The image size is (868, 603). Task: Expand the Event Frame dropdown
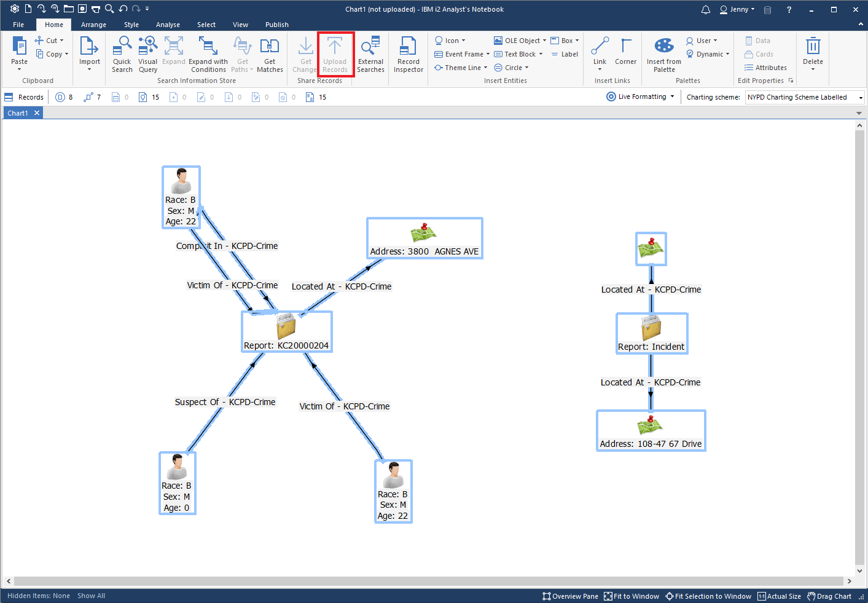click(x=488, y=54)
